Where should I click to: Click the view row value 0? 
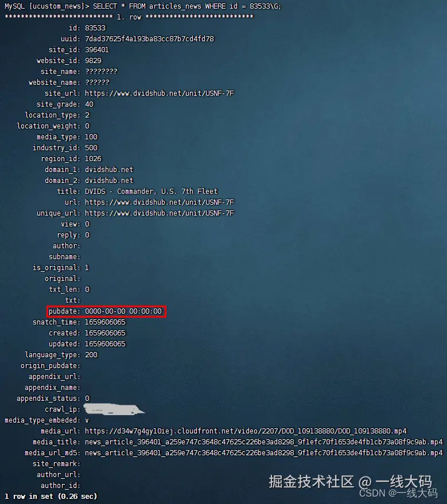click(87, 224)
